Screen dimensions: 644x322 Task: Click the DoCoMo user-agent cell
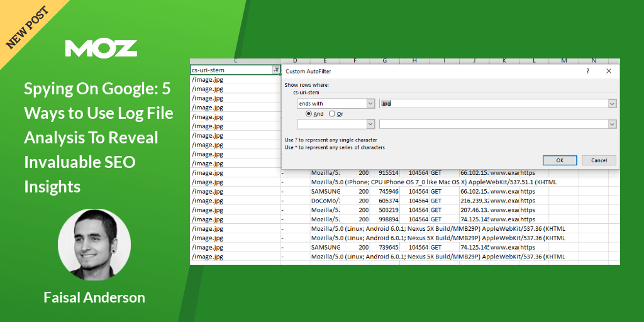[x=325, y=201]
